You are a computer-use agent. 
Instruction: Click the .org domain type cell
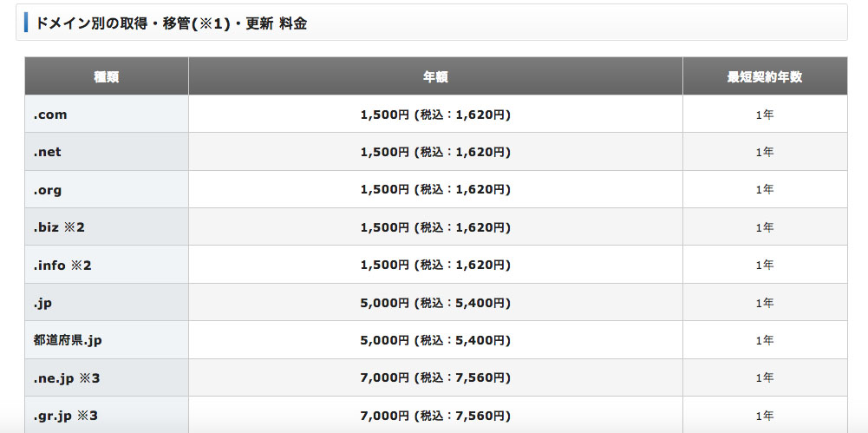click(x=107, y=189)
